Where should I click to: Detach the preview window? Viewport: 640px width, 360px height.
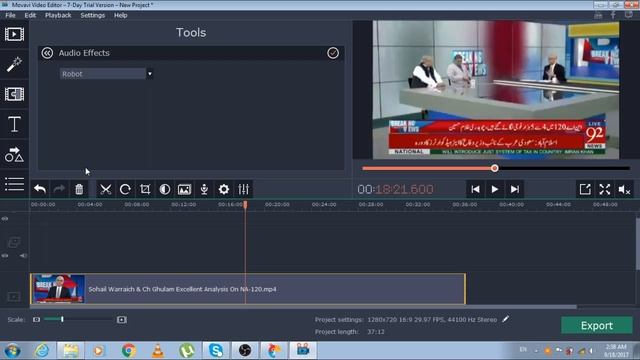pyautogui.click(x=585, y=189)
